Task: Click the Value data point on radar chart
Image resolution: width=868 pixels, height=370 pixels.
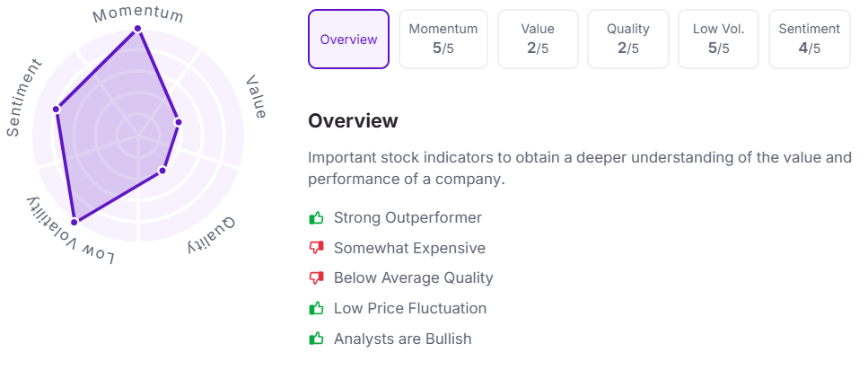Action: [x=178, y=122]
